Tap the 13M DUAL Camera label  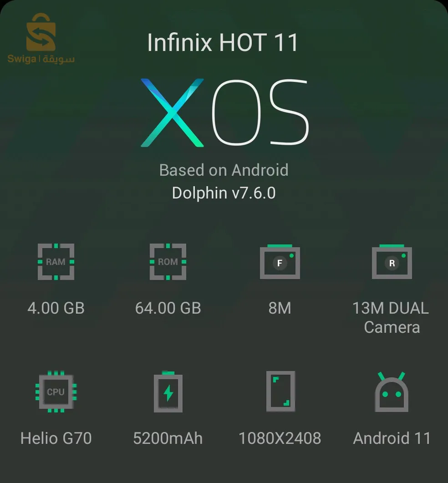[391, 318]
